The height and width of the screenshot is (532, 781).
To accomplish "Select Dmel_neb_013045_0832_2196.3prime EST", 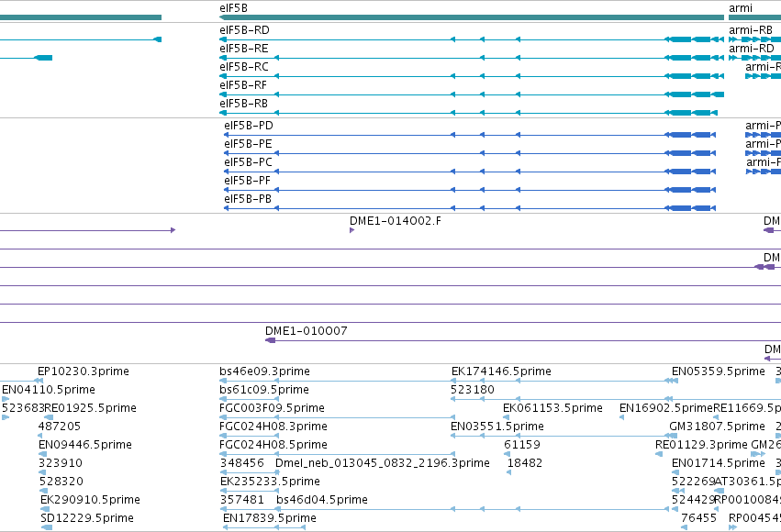I will pyautogui.click(x=383, y=463).
